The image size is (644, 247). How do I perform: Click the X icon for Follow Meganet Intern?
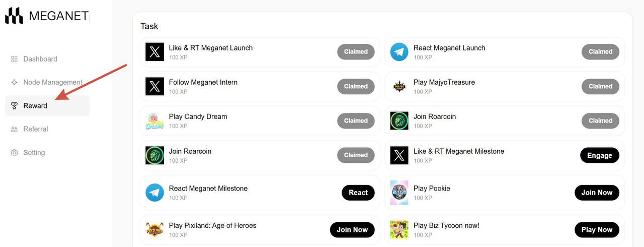click(154, 86)
